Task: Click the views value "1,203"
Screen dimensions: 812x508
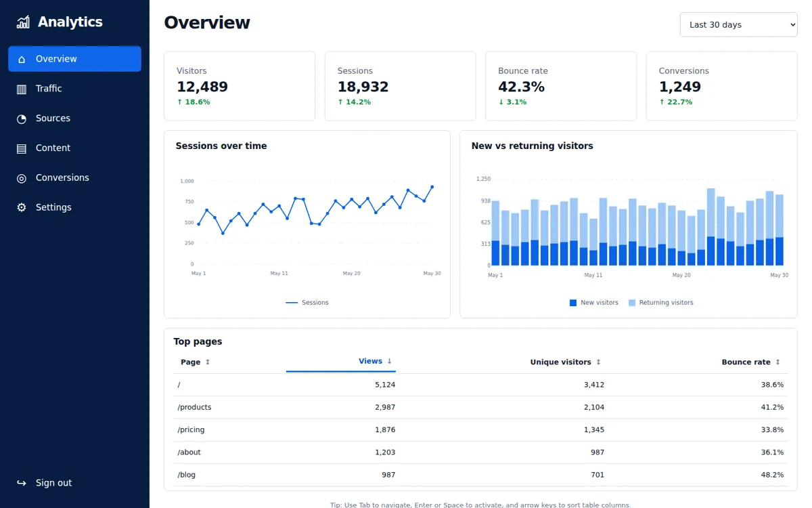Action: pos(385,452)
